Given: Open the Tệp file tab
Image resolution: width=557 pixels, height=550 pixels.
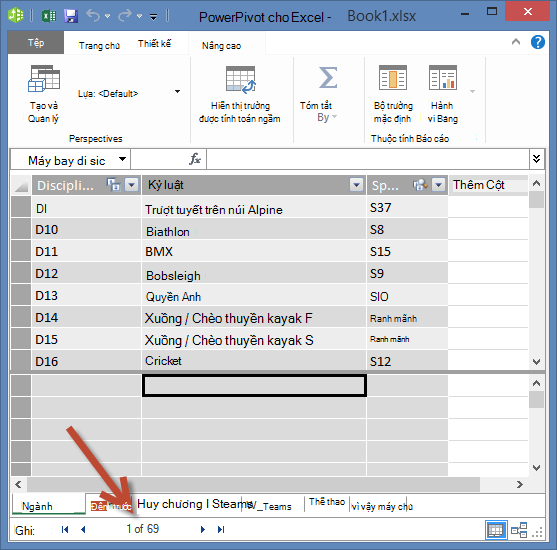Looking at the screenshot, I should (x=36, y=43).
